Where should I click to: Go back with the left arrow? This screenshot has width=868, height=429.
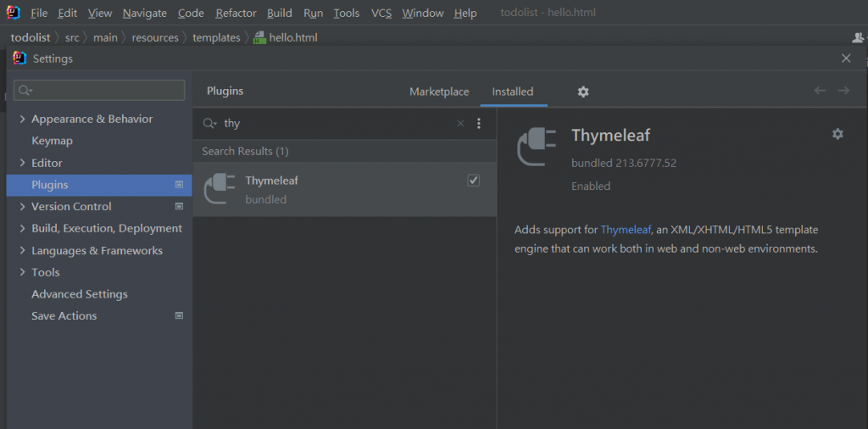click(x=820, y=91)
